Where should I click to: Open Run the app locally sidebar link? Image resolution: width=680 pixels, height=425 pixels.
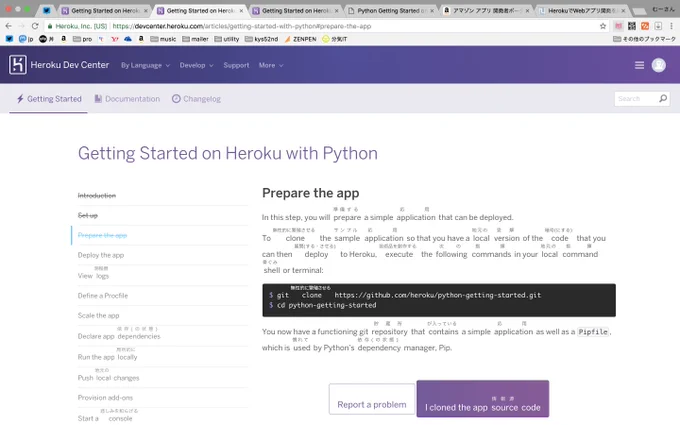[x=108, y=357]
